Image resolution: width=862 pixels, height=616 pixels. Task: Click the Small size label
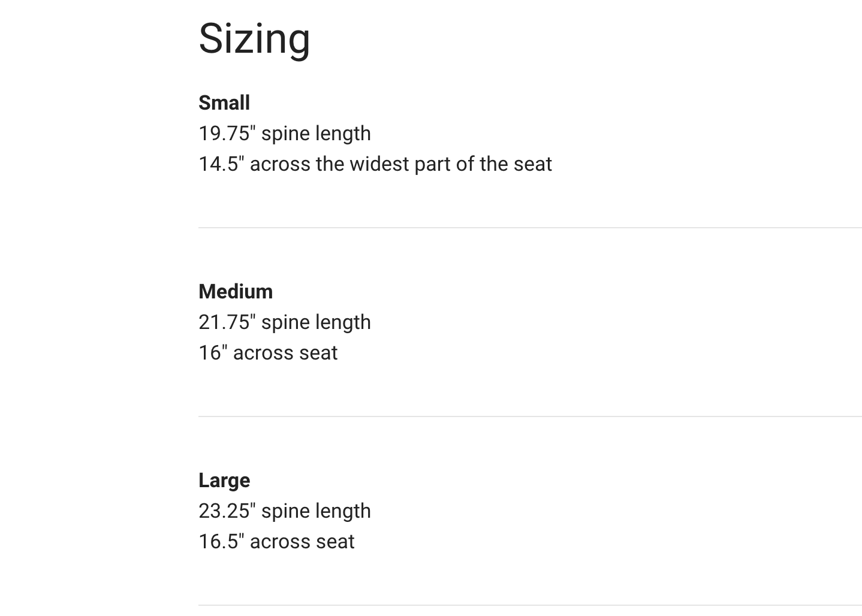[224, 103]
